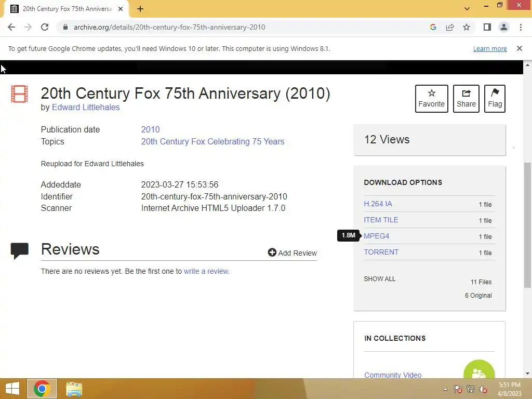Toggle the Chrome side panel

click(487, 27)
